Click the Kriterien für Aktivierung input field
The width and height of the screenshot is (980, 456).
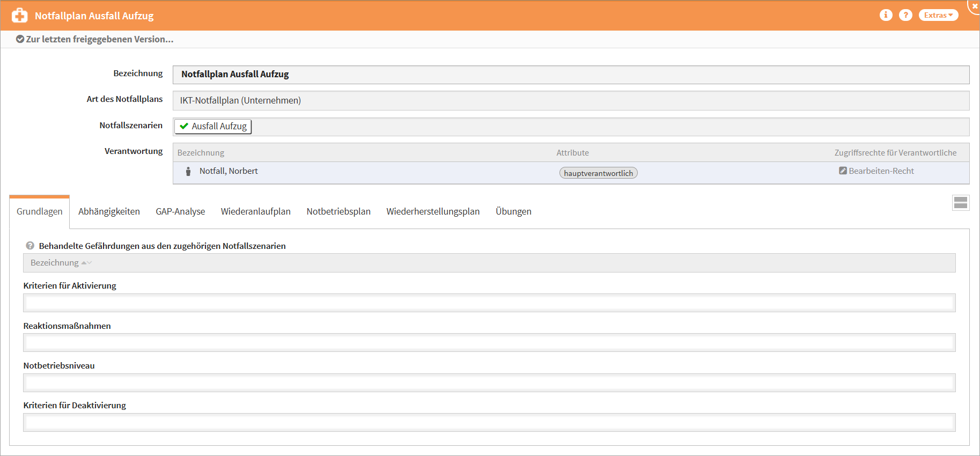coord(489,303)
